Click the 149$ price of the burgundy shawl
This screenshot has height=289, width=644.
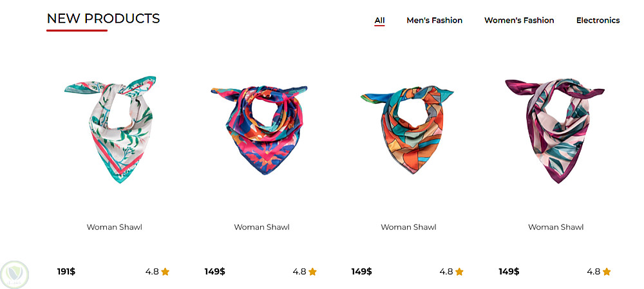pyautogui.click(x=509, y=272)
